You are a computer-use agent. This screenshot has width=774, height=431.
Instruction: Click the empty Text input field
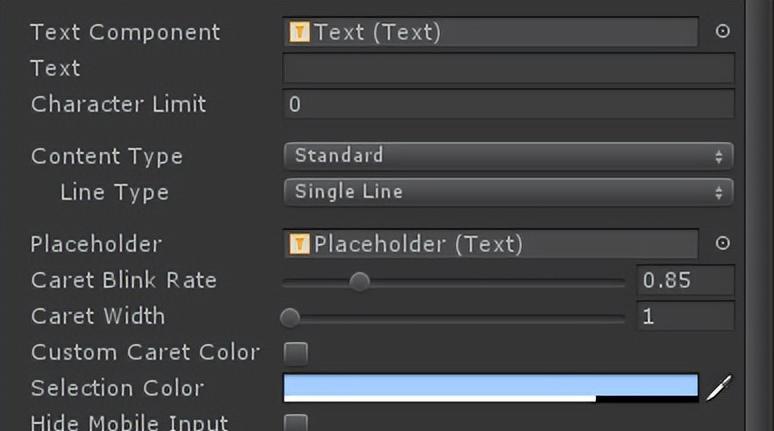click(508, 68)
